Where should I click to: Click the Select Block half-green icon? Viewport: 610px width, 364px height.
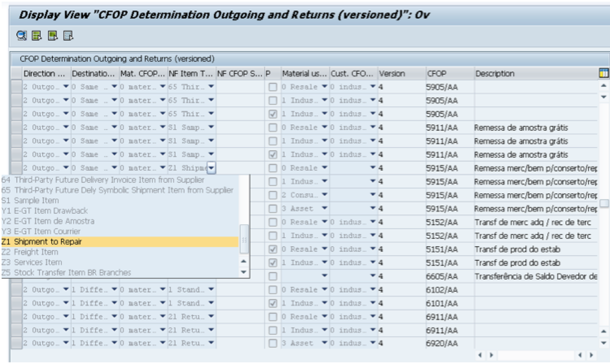pyautogui.click(x=52, y=36)
